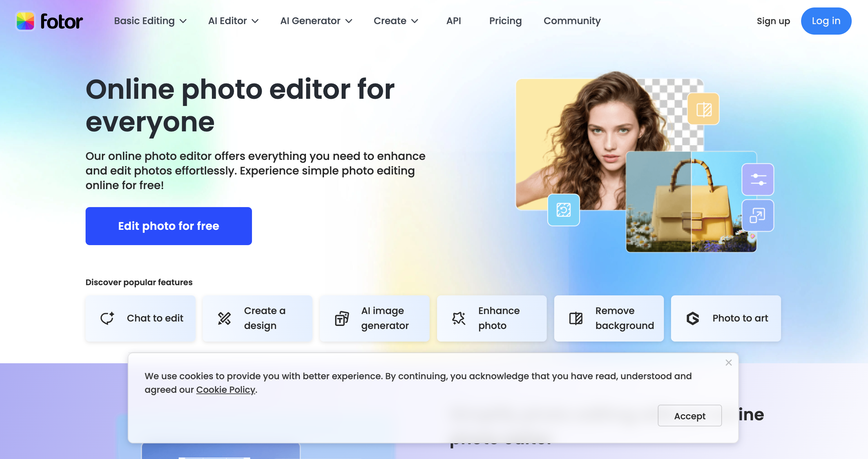Select the Remove background icon

point(576,318)
